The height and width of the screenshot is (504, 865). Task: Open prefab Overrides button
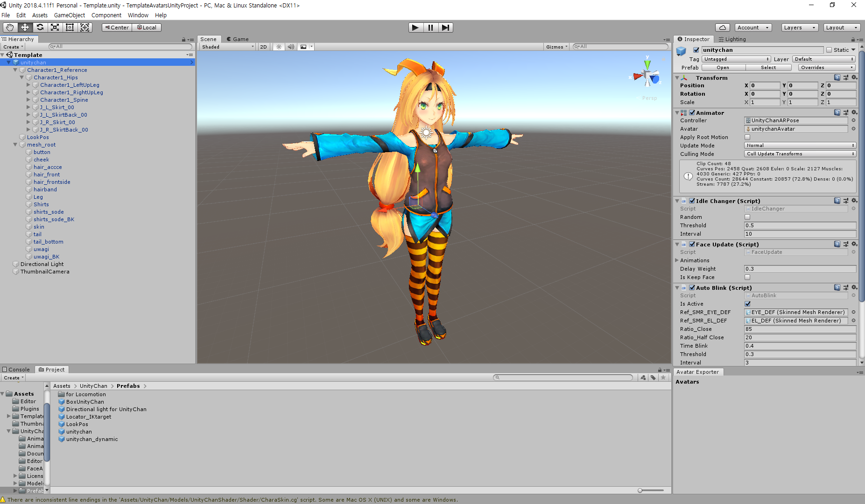(x=826, y=68)
